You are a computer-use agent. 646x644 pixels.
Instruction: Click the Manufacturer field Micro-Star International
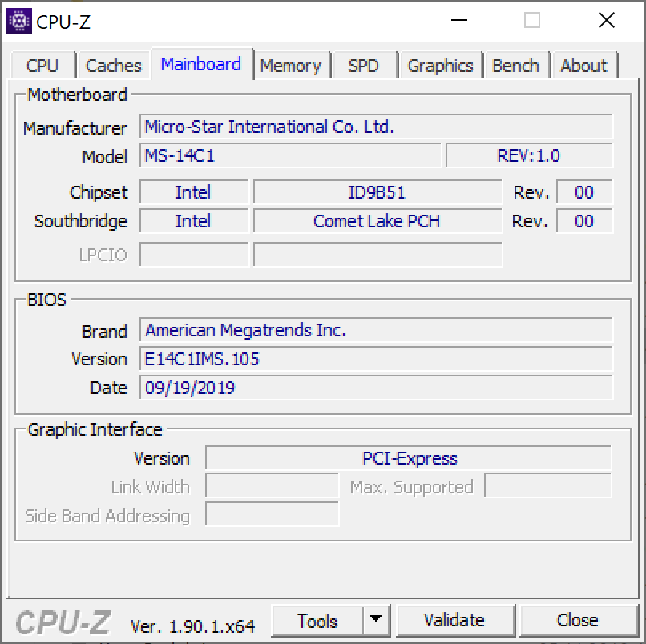point(376,127)
